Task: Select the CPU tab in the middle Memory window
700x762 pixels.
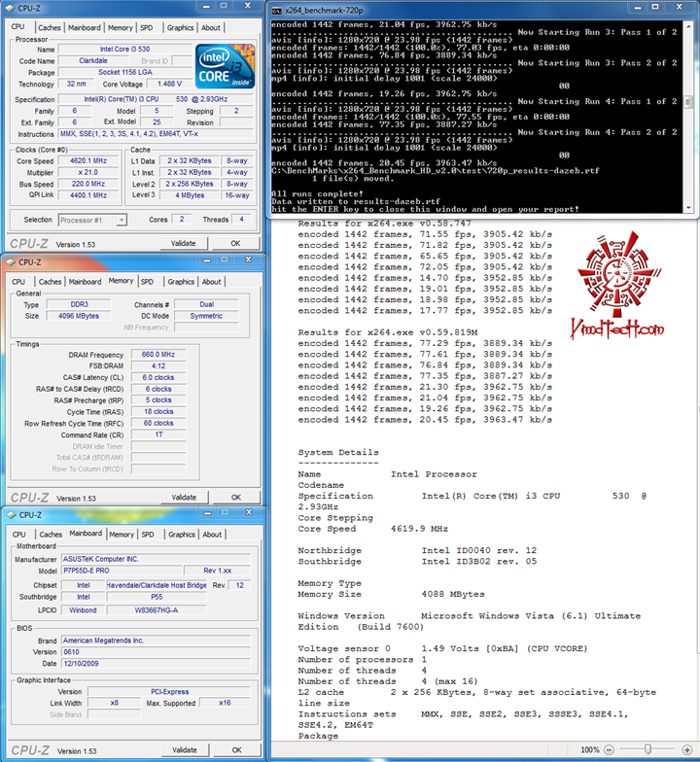Action: [x=18, y=282]
